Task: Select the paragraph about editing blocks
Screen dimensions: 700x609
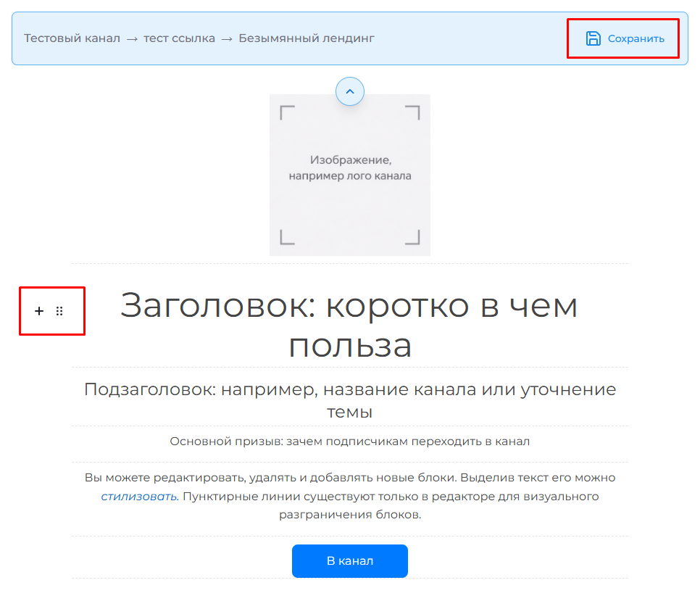Action: pyautogui.click(x=350, y=496)
